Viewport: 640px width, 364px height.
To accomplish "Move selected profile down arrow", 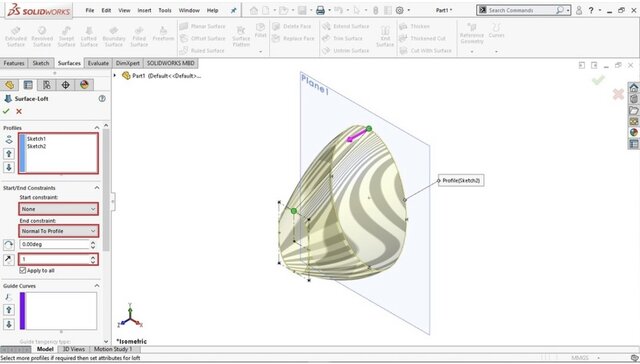I will (9, 167).
